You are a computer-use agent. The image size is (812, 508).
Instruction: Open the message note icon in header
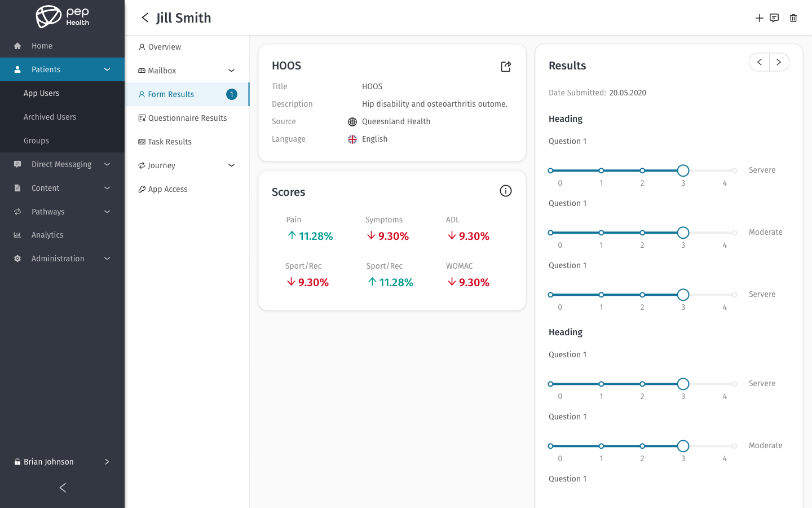pyautogui.click(x=774, y=18)
